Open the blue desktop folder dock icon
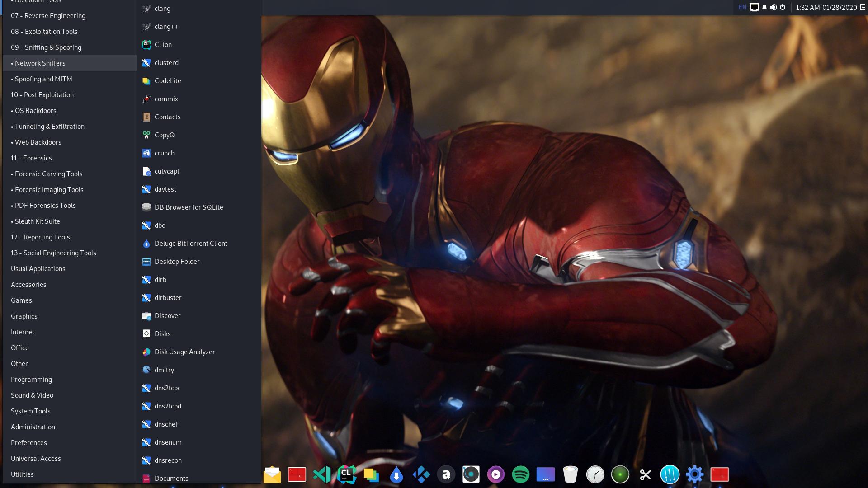This screenshot has height=488, width=868. tap(546, 474)
